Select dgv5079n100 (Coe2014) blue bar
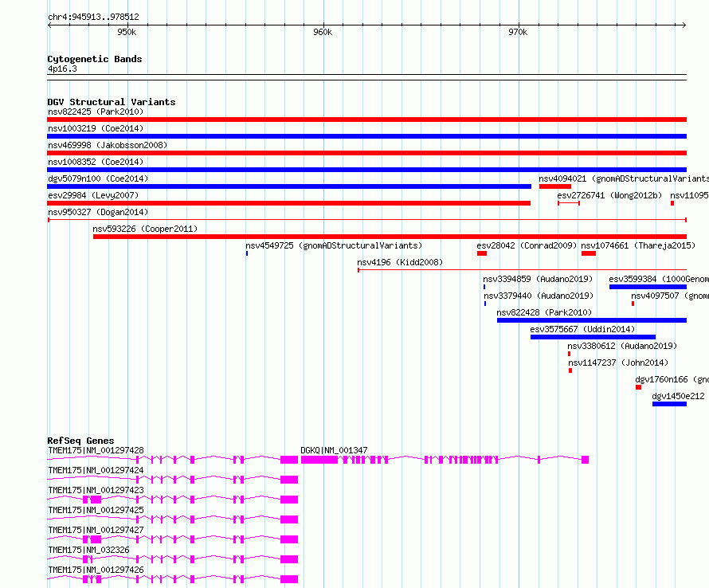 (289, 186)
